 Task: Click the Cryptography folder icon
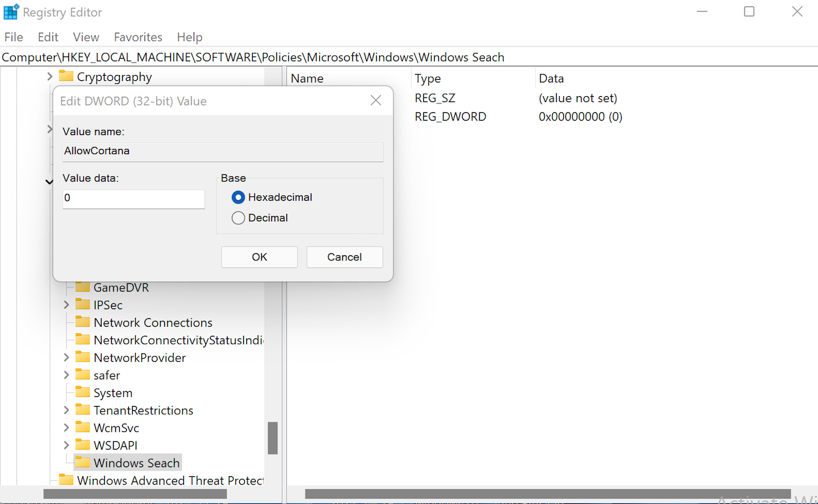pyautogui.click(x=66, y=76)
